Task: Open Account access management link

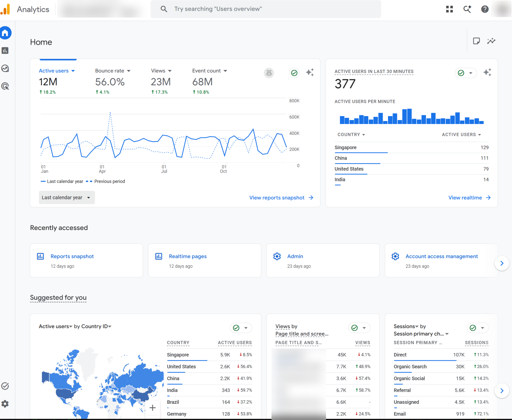Action: tap(441, 256)
